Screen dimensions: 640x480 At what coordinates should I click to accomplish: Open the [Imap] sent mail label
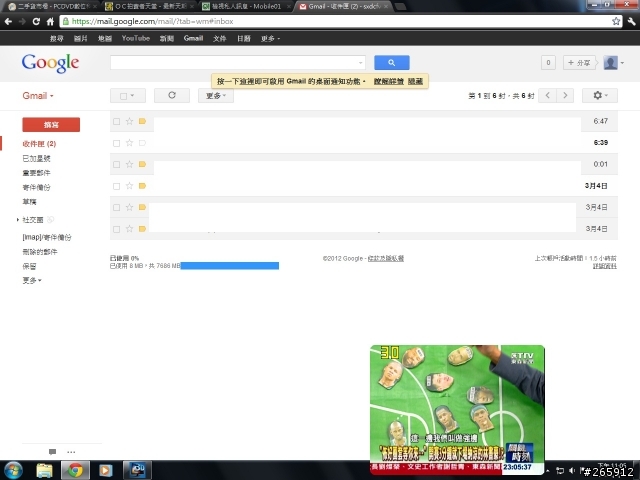(x=47, y=237)
